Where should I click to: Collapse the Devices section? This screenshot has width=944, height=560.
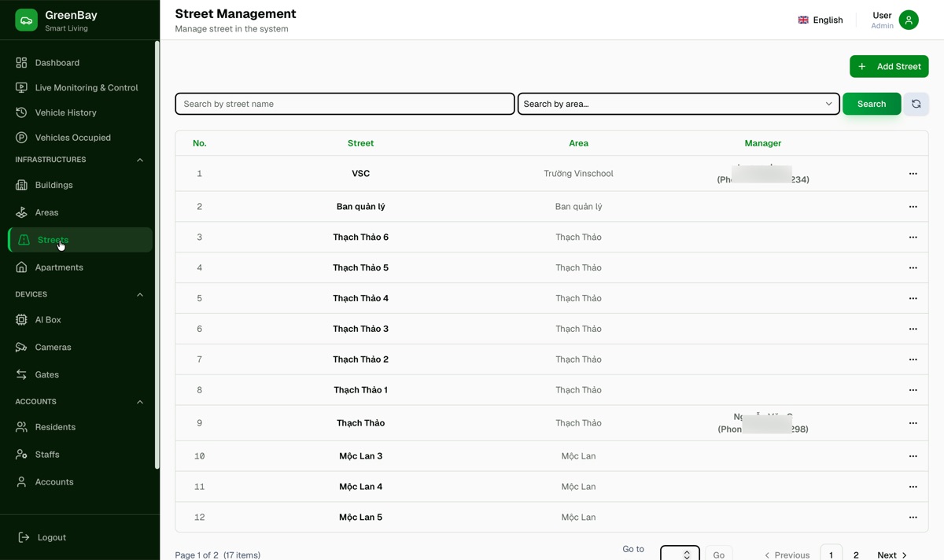click(140, 295)
